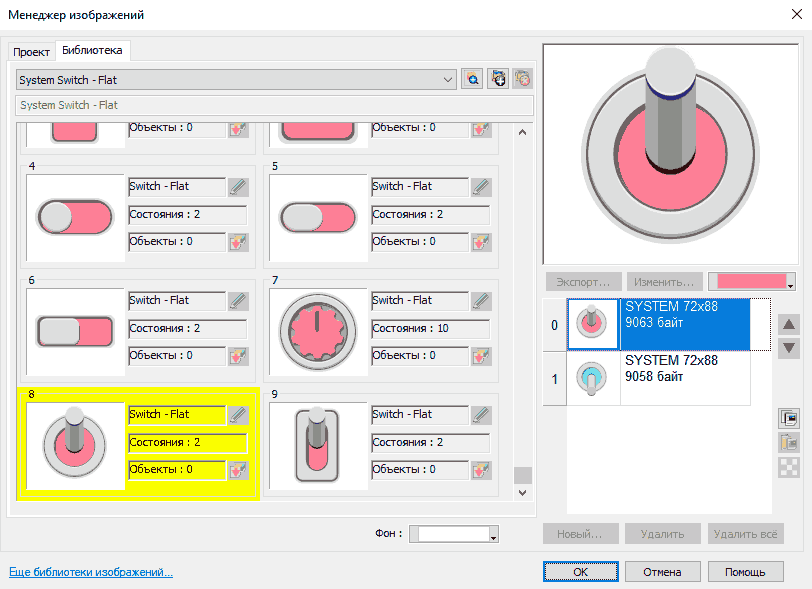Click objects import icon for item 4
The width and height of the screenshot is (812, 589).
(x=238, y=242)
